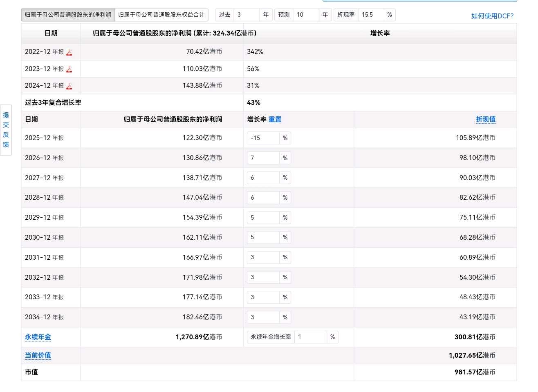Select the 归属于母公司普通股股东的净利润 tab

click(x=68, y=15)
